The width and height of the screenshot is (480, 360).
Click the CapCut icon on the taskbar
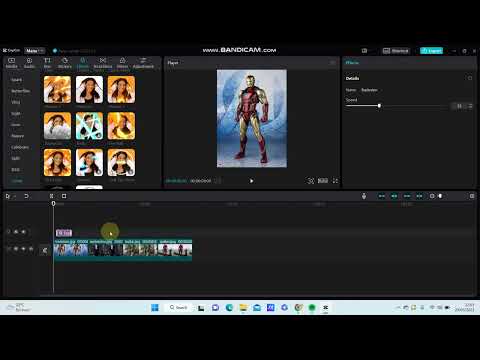tap(326, 308)
